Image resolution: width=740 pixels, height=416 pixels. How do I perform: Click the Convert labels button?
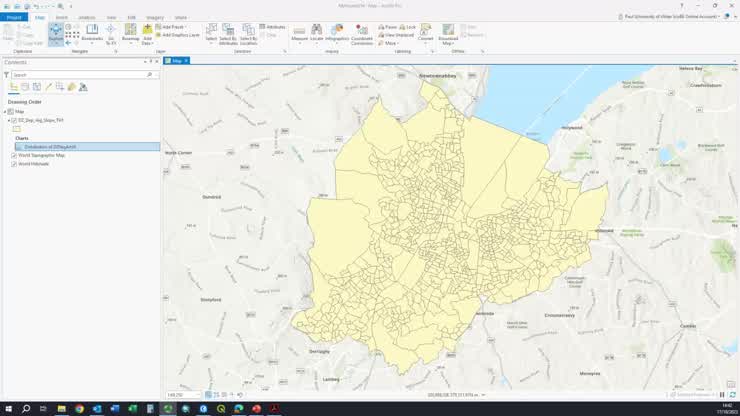426,33
